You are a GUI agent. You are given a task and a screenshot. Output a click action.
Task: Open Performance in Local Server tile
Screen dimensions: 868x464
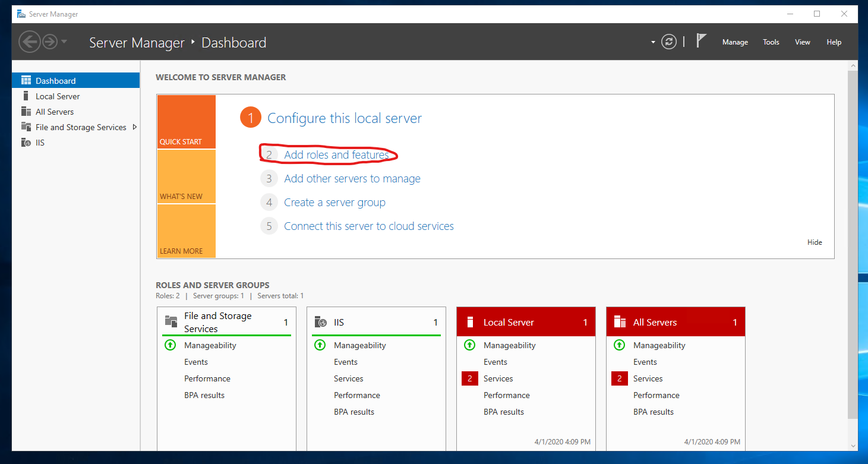(x=507, y=395)
